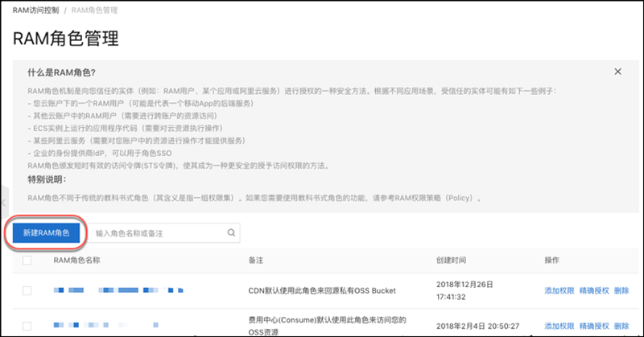Click the 创建时间 column header
The image size is (644, 337).
pyautogui.click(x=453, y=261)
